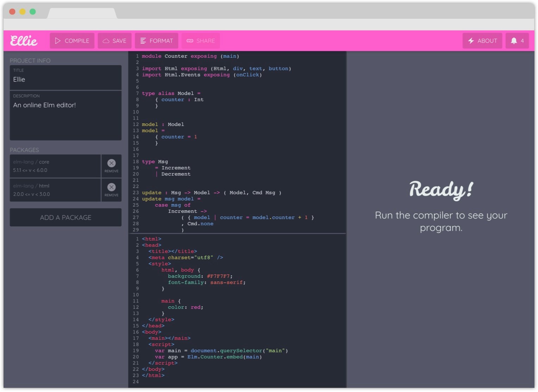Screen dimensions: 538x392
Task: Click yellow macOS minimize dot
Action: point(22,12)
